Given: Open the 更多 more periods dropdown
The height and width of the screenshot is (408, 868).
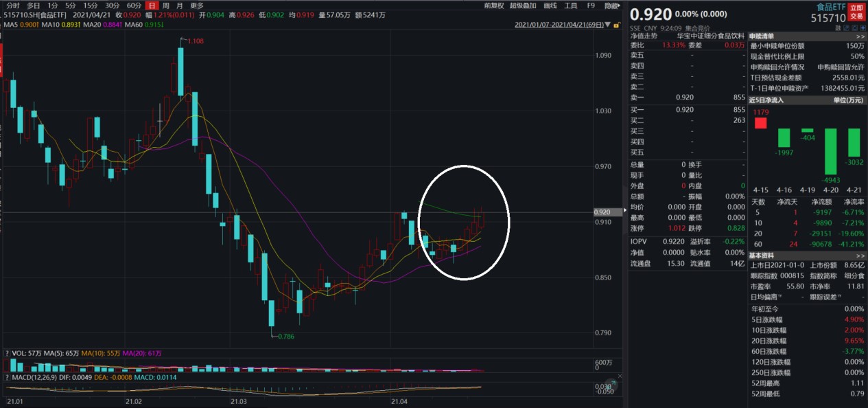Looking at the screenshot, I should [197, 5].
